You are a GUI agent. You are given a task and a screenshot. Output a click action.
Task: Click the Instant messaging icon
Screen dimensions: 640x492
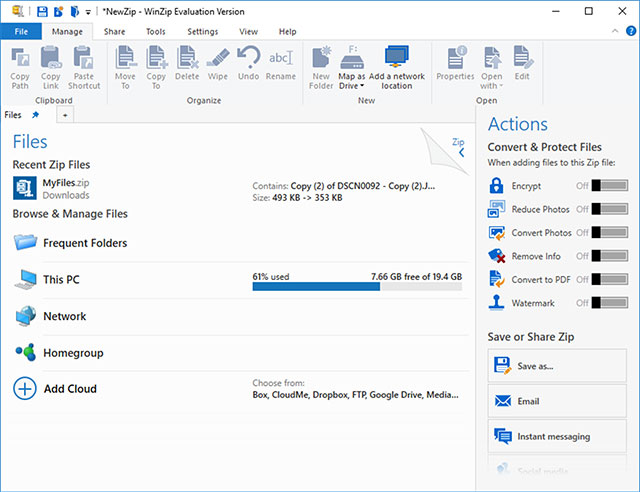point(502,436)
